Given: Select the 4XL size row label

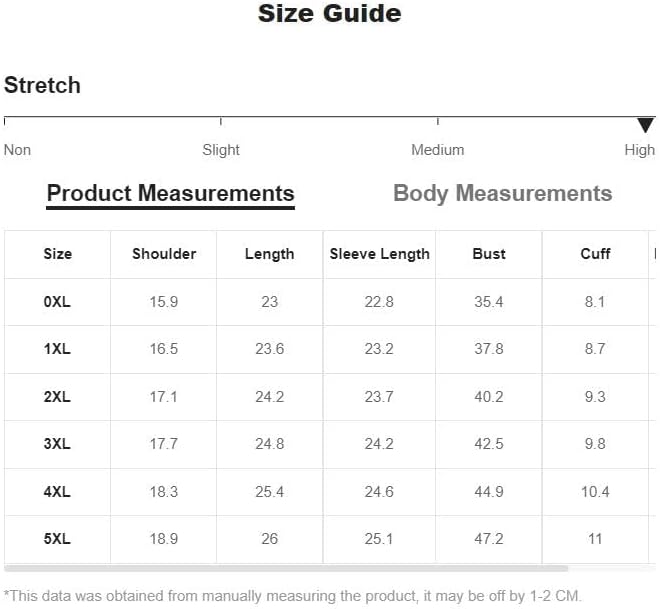Looking at the screenshot, I should [x=57, y=492].
